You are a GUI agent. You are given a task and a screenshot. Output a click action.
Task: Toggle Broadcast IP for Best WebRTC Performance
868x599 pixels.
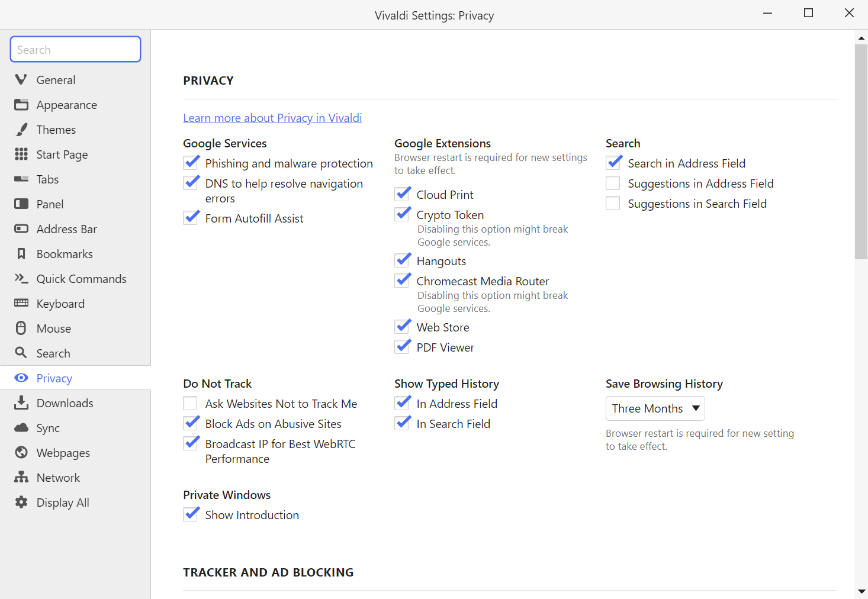tap(191, 444)
